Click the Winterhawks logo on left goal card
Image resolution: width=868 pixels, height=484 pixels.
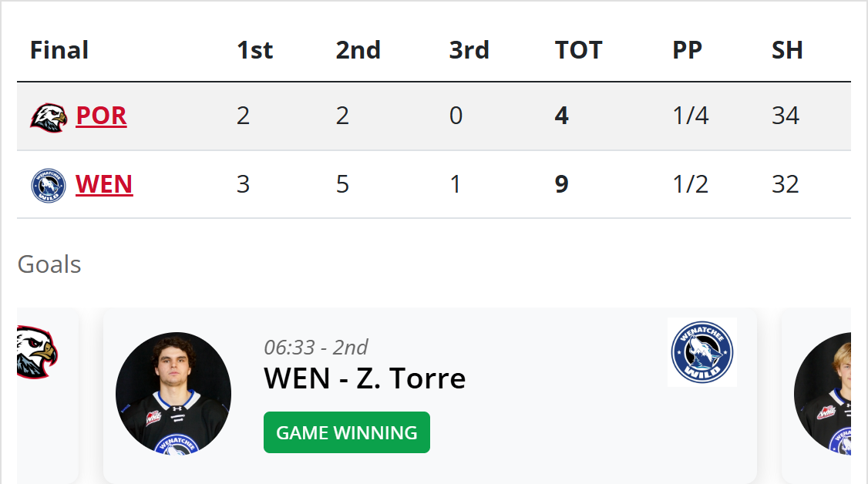pos(37,352)
